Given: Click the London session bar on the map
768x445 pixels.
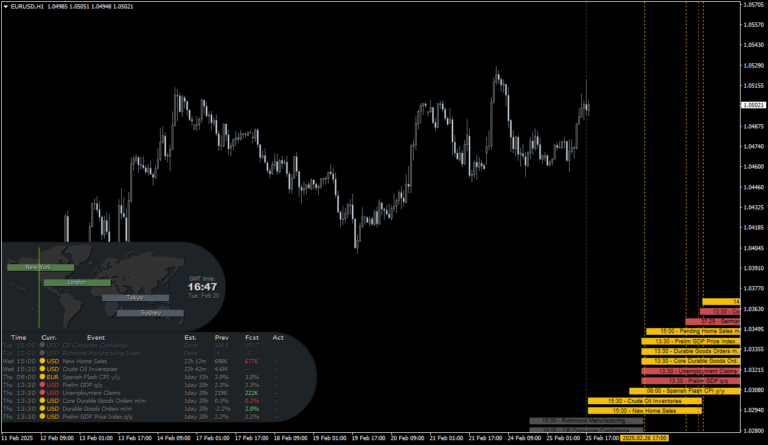Looking at the screenshot, I should click(76, 283).
